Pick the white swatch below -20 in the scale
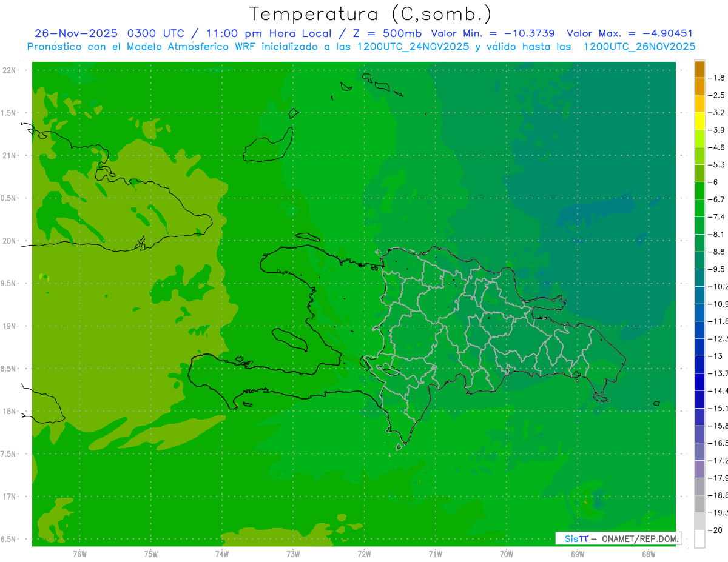This screenshot has width=728, height=562. point(699,539)
